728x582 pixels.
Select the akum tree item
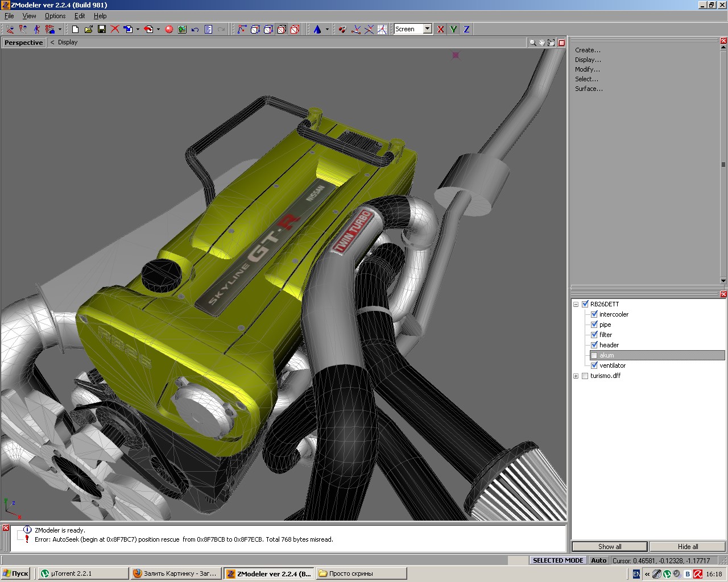tap(606, 355)
